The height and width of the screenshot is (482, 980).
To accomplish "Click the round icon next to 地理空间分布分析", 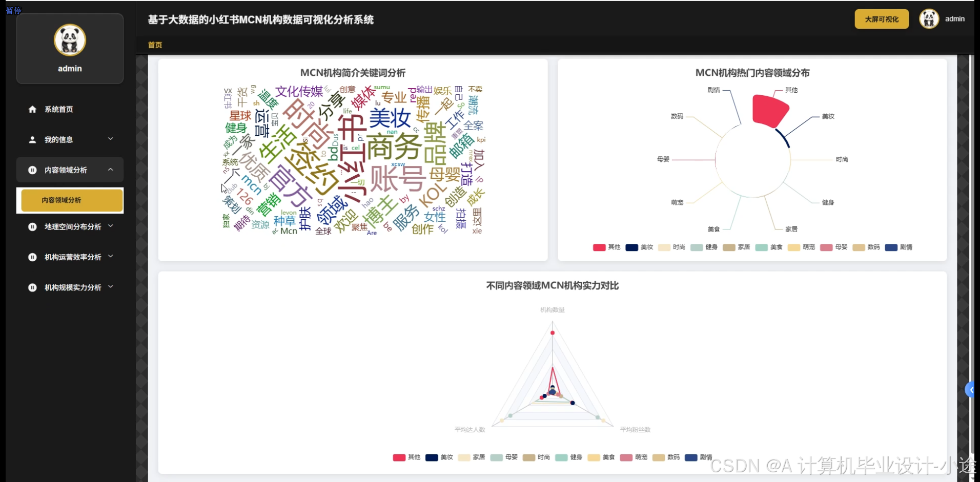I will (x=32, y=226).
